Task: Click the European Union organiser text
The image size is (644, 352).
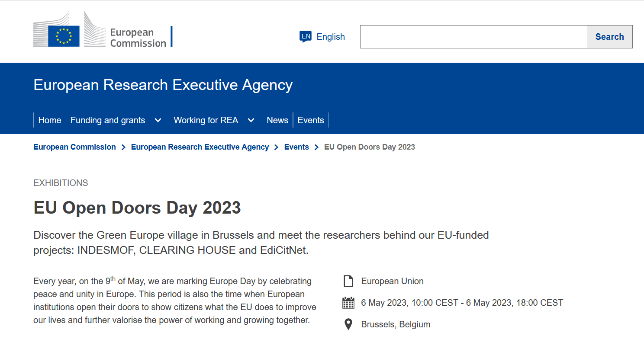Action: coord(393,281)
